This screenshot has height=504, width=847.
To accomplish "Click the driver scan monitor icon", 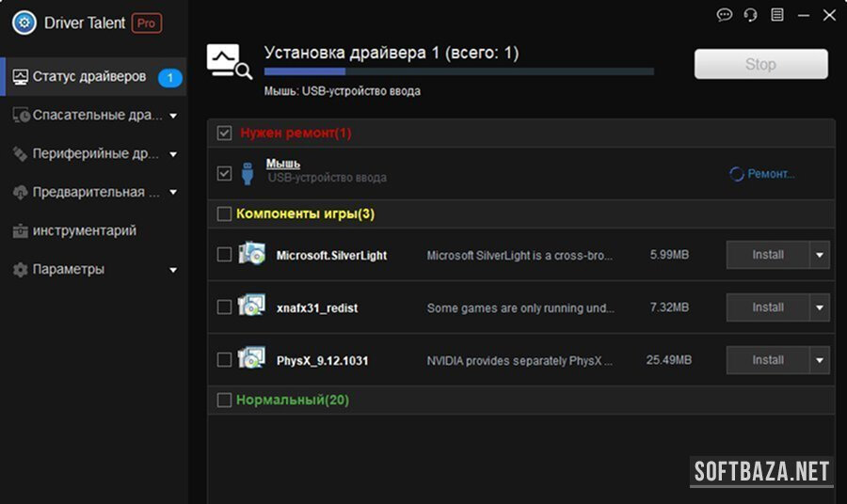I will (229, 61).
